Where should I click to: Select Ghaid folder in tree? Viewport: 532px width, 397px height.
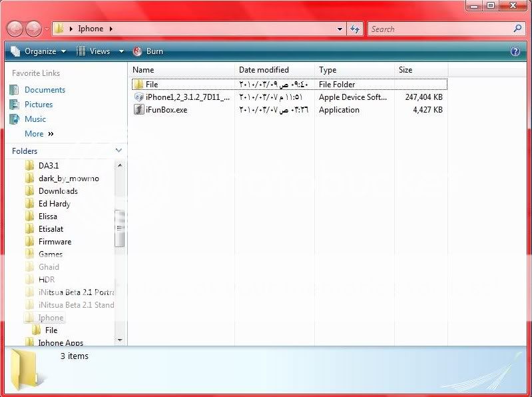pyautogui.click(x=49, y=267)
